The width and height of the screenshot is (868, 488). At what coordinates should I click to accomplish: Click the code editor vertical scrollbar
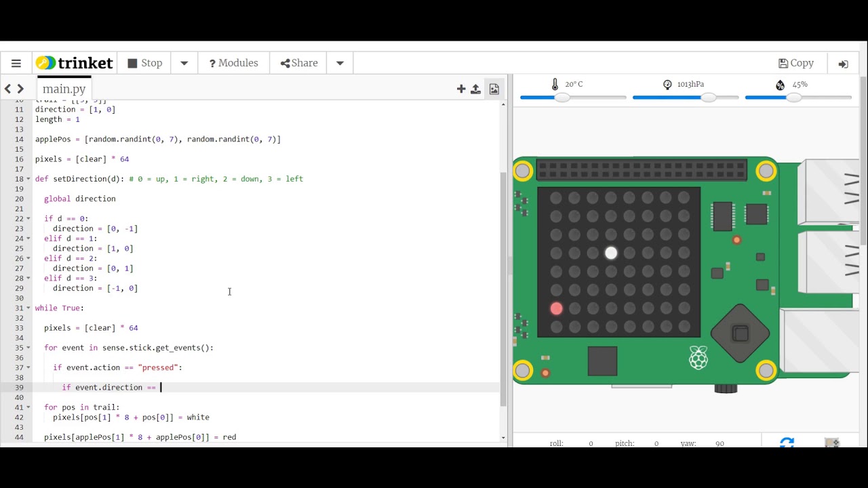[x=503, y=289]
